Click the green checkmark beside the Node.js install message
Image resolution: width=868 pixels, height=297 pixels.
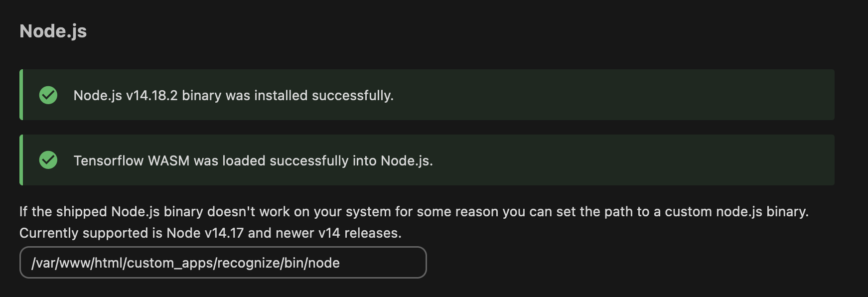(48, 95)
